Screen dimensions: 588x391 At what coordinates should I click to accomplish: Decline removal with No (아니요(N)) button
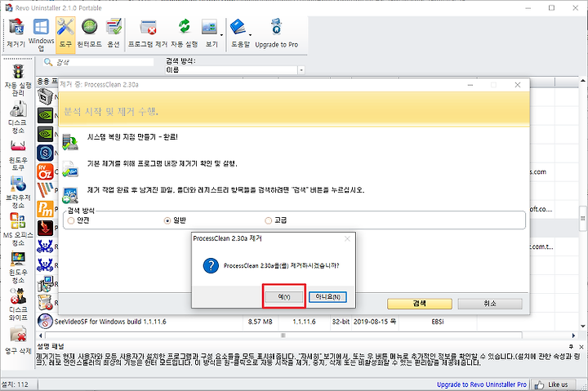pos(327,297)
